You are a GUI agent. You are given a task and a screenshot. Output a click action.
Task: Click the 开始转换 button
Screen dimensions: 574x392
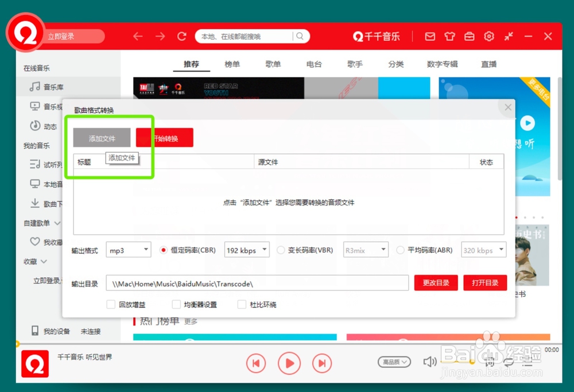(x=165, y=138)
